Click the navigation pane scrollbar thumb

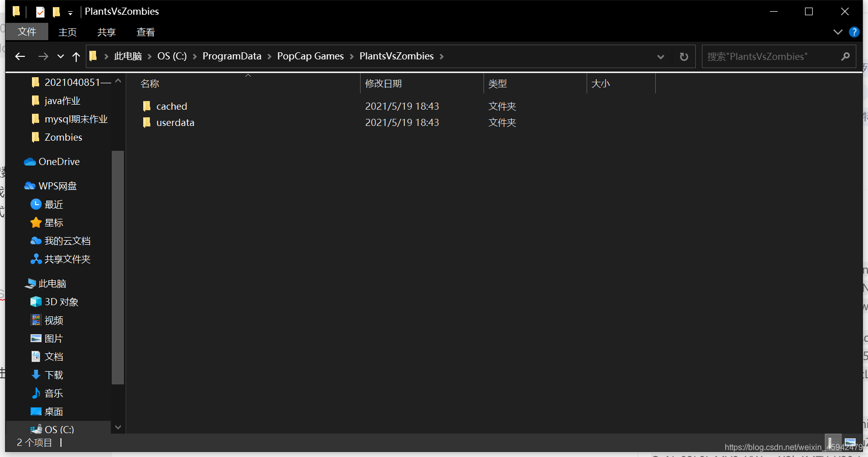(118, 267)
